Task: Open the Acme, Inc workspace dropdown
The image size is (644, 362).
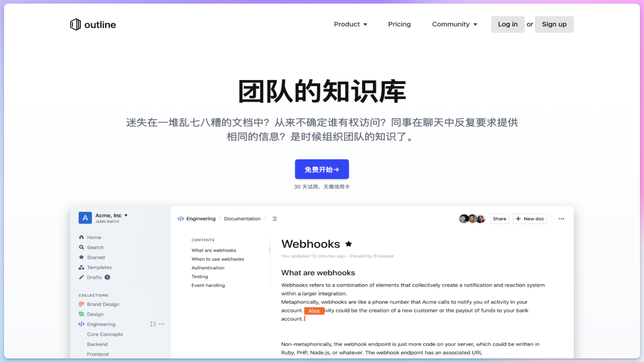Action: pyautogui.click(x=111, y=216)
